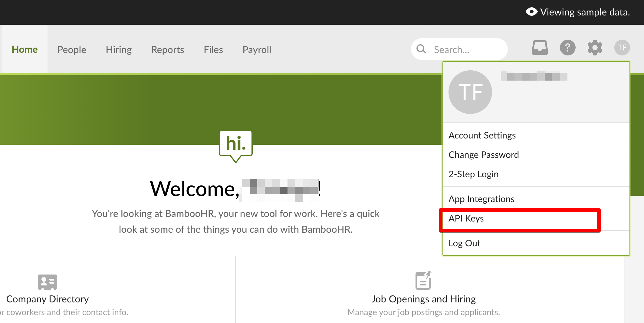Image resolution: width=644 pixels, height=323 pixels.
Task: Click the Company Directory card icon
Action: click(x=48, y=282)
